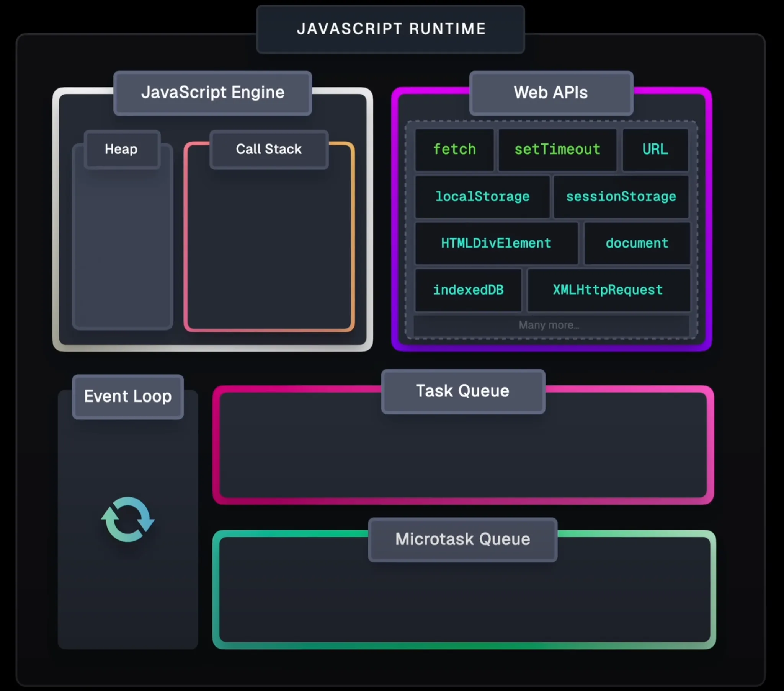Click the sessionStorage API tile
The image size is (784, 691).
[621, 197]
